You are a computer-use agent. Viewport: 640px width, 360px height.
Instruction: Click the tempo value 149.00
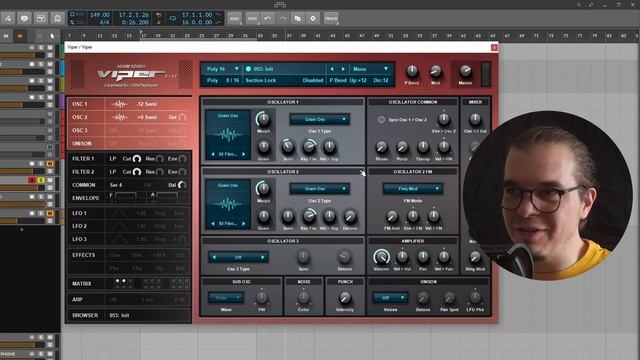pos(100,15)
